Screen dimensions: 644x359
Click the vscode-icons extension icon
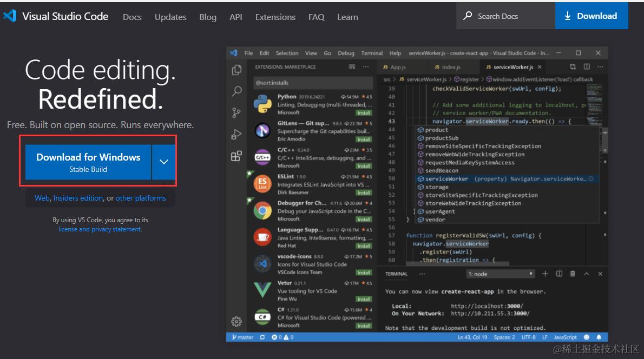pyautogui.click(x=262, y=264)
